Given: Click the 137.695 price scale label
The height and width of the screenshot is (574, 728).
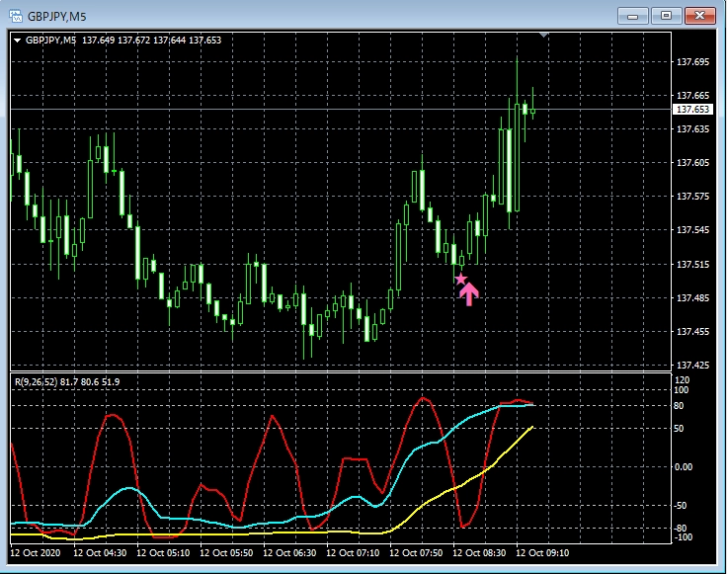Looking at the screenshot, I should pos(692,61).
